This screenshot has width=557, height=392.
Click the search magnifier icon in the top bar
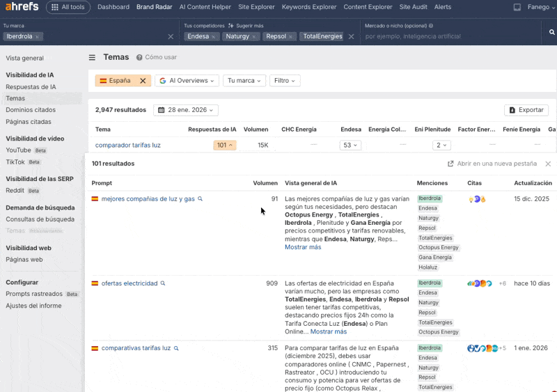pos(551,32)
